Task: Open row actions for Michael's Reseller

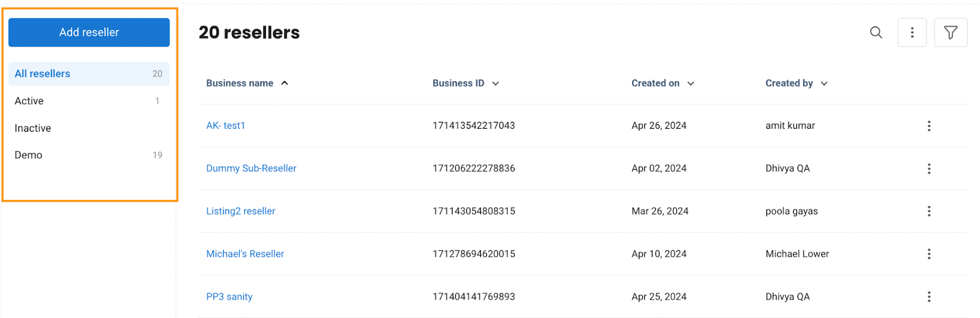Action: click(x=929, y=254)
